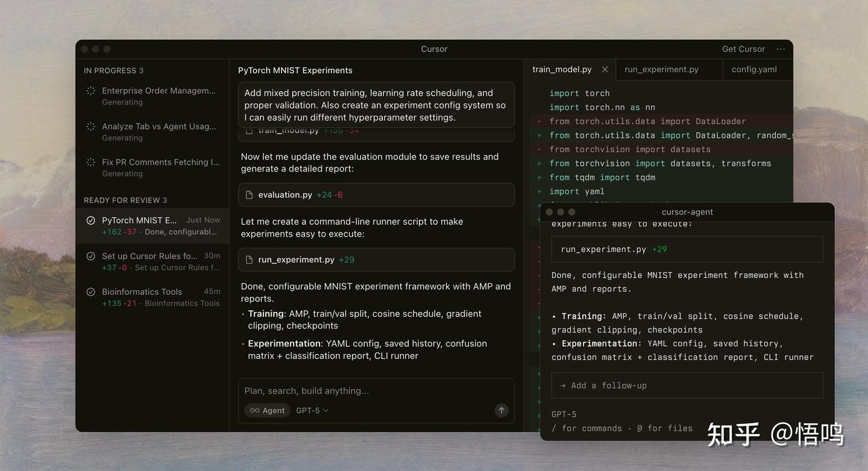This screenshot has width=868, height=471.
Task: Click the Experimentation bullet in the Cursor chat
Action: 367,350
